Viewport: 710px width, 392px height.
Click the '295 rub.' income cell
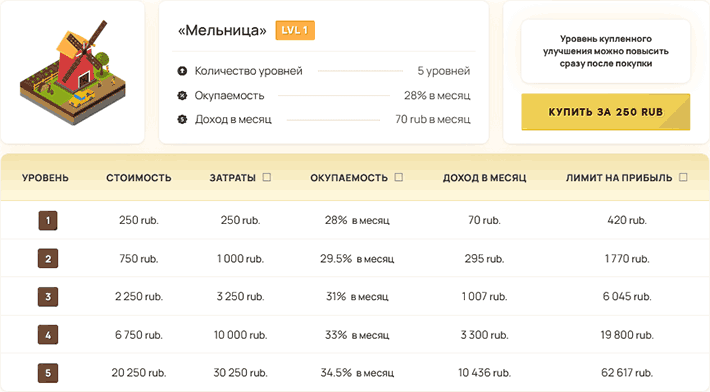[x=485, y=259]
